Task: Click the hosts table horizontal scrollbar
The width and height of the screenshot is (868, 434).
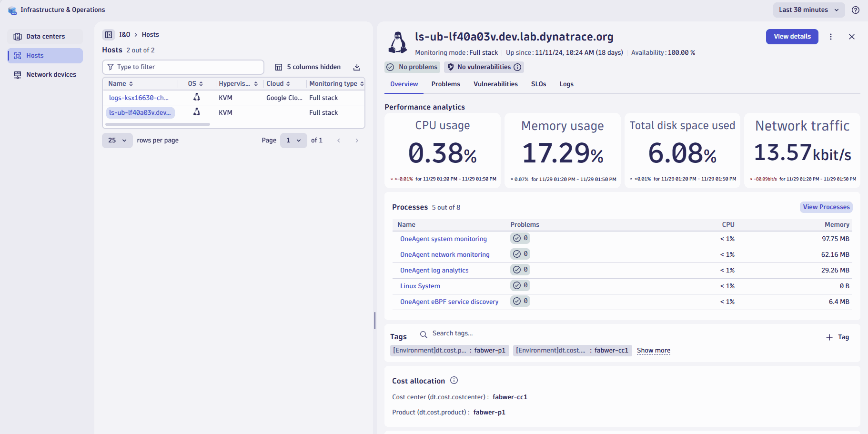Action: tap(158, 124)
